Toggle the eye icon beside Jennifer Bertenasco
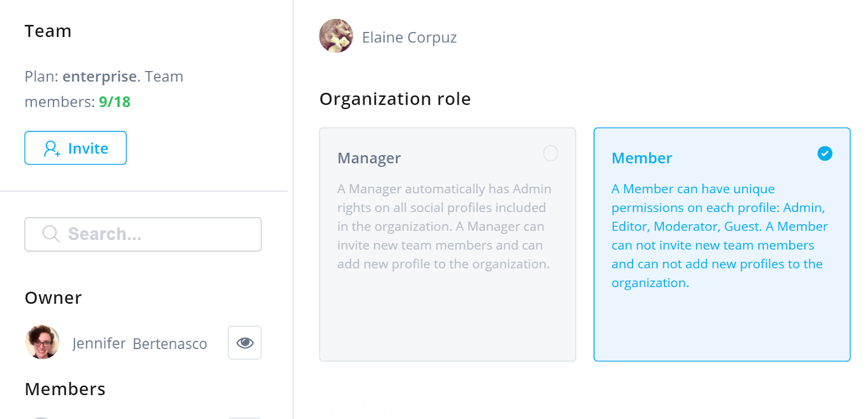The width and height of the screenshot is (868, 419). pos(245,342)
